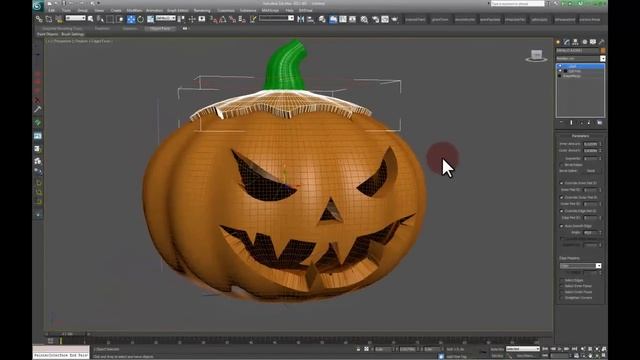Screen dimensions: 640x360
Task: Toggle the Auto Smooth Edge checkbox
Action: 562,226
